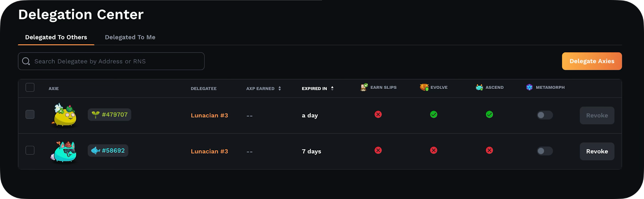Revoke delegation for Axie #58692
644x199 pixels.
(x=597, y=151)
